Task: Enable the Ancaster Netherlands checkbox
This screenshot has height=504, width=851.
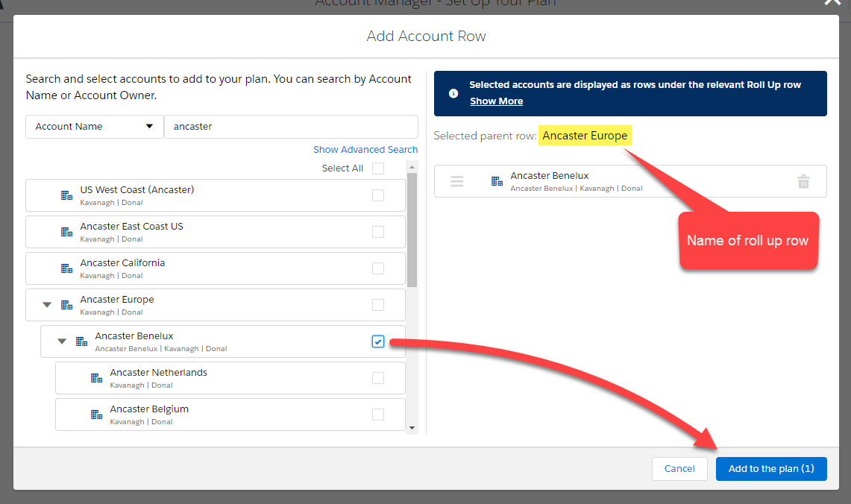Action: (x=378, y=378)
